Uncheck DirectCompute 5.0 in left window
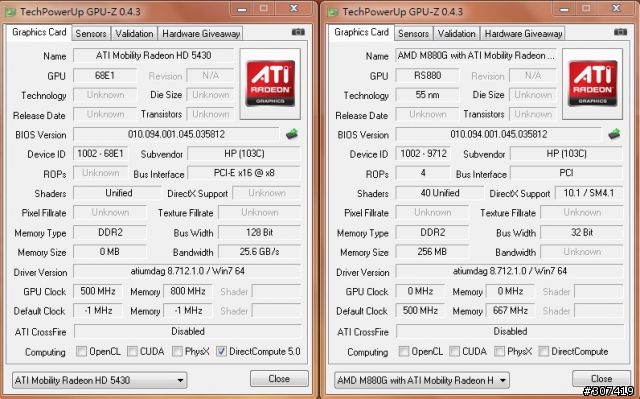 (x=221, y=351)
